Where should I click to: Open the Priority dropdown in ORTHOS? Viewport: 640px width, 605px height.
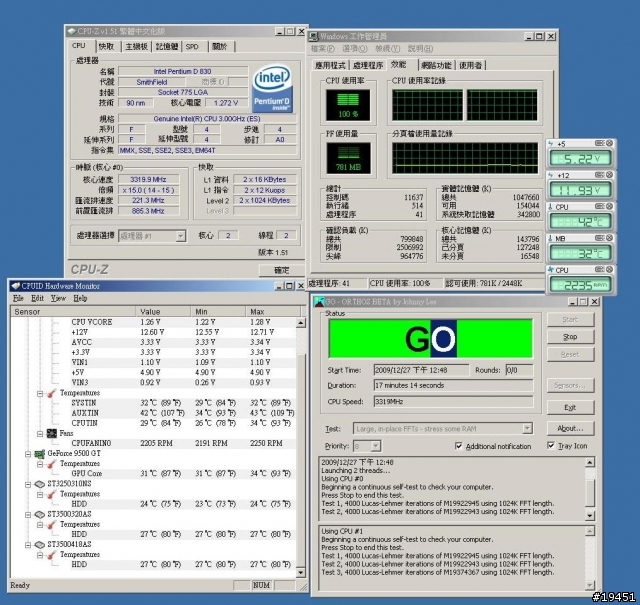pyautogui.click(x=376, y=446)
